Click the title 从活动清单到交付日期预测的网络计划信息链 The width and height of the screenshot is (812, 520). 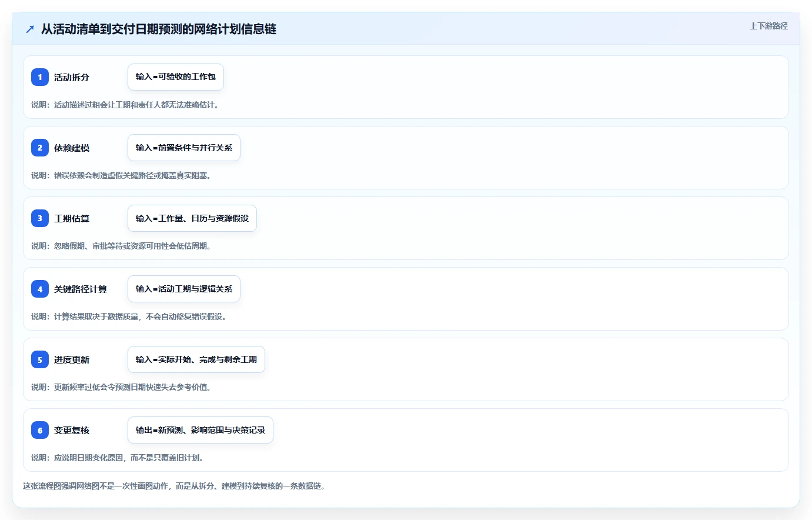pyautogui.click(x=159, y=29)
